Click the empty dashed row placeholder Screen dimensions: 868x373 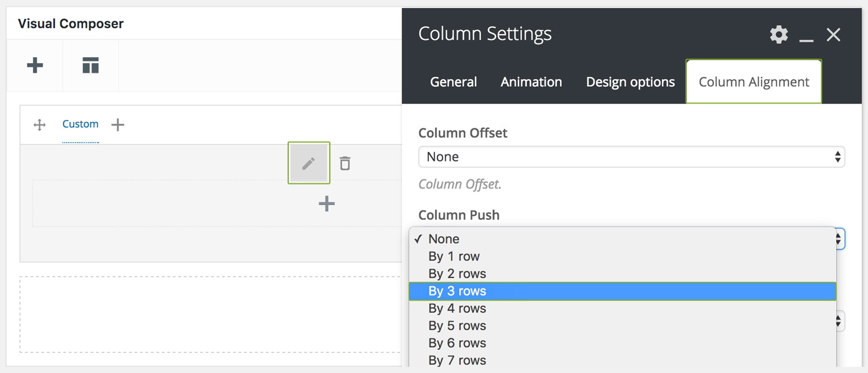click(x=211, y=315)
